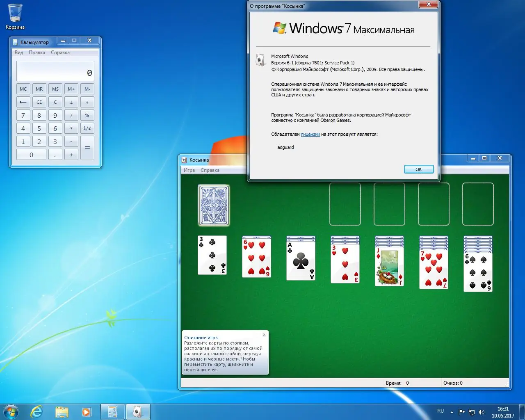Click the Время timer in the status bar
525x420 pixels.
[x=397, y=383]
